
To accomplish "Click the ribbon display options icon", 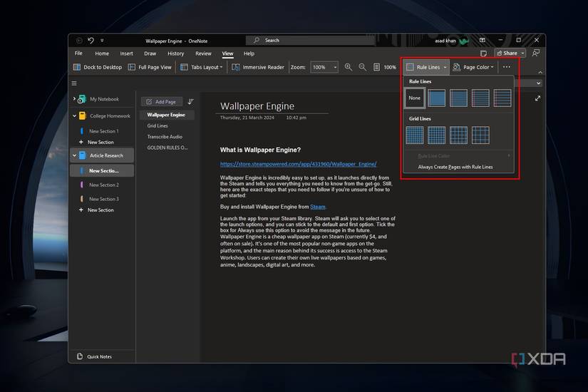I will [483, 40].
